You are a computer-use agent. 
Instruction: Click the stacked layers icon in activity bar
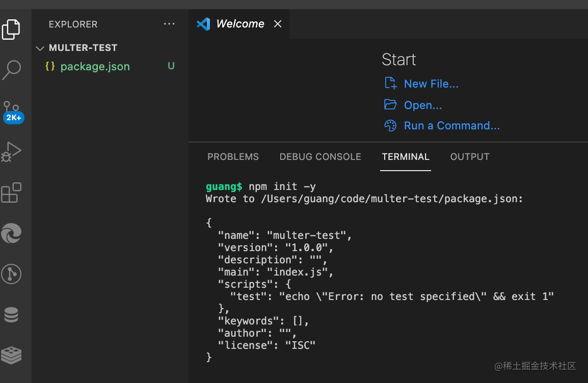11,355
